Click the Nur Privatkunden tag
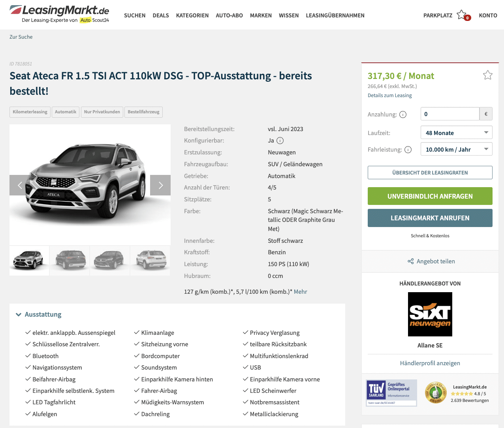The image size is (504, 428). tap(102, 112)
